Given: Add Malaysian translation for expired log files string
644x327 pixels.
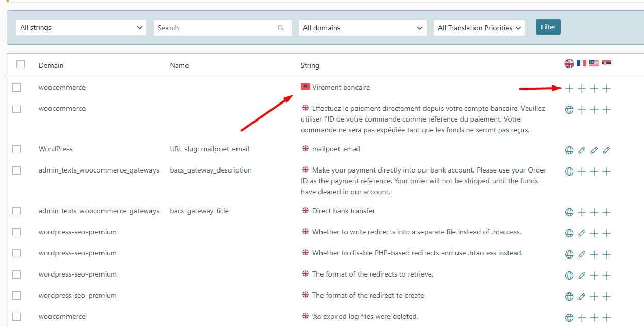Looking at the screenshot, I should (x=594, y=317).
